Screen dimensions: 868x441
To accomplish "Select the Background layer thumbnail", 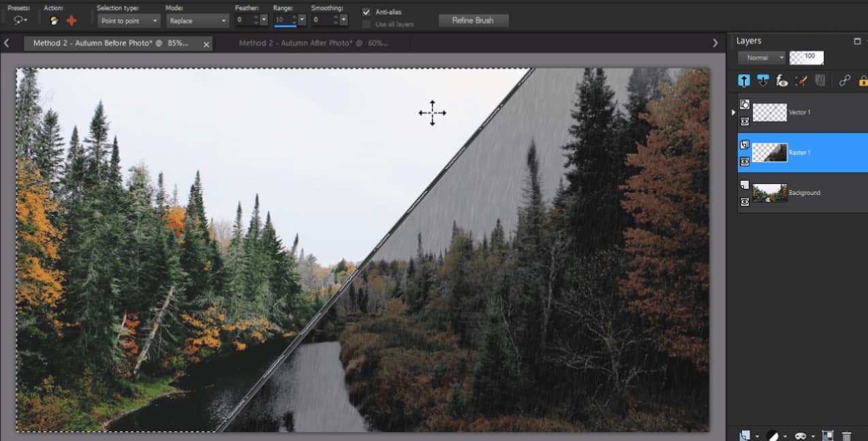I will (769, 192).
